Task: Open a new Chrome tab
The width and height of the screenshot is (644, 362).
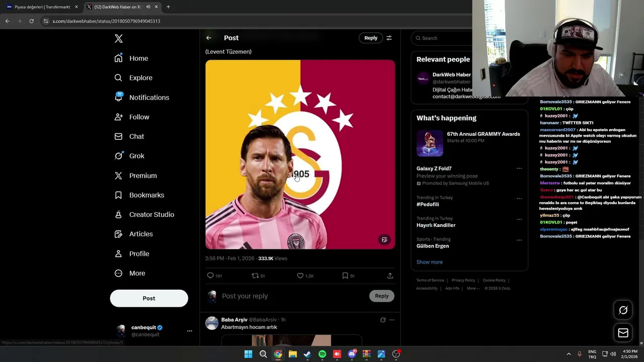Action: click(168, 7)
